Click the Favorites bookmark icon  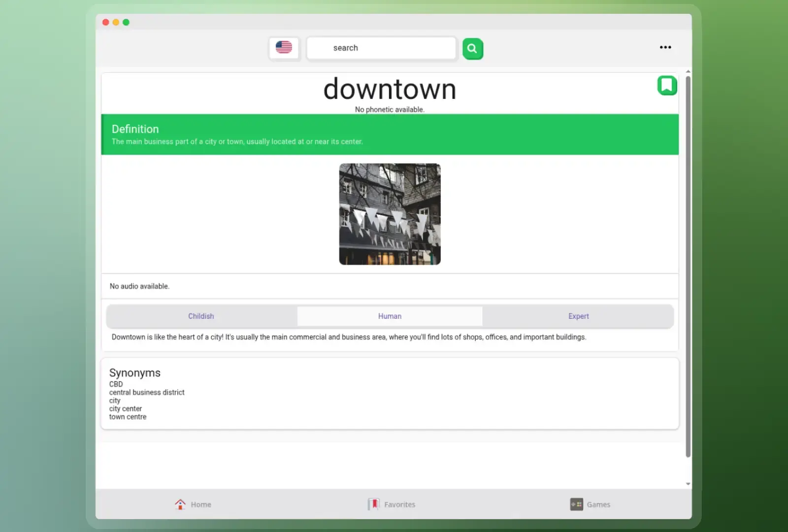[x=374, y=504]
